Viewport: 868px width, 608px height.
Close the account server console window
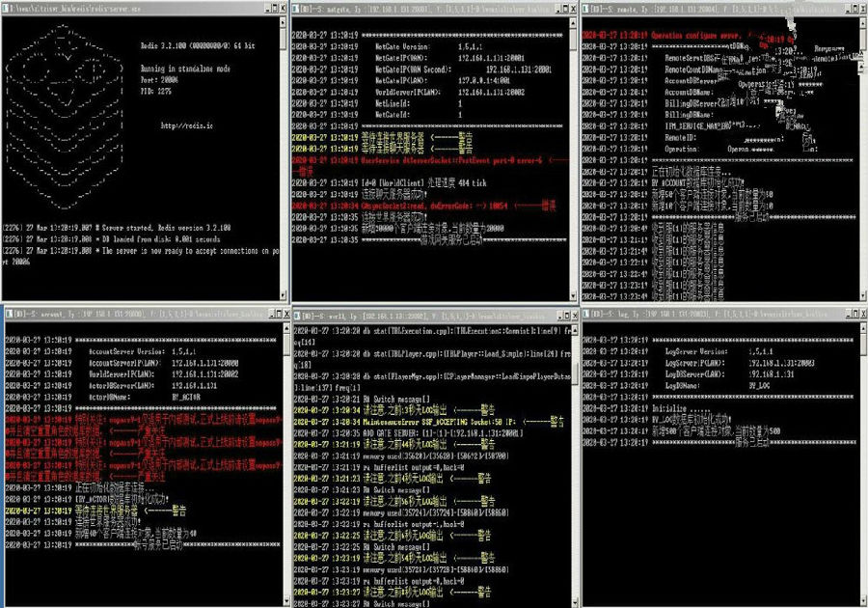click(x=286, y=314)
